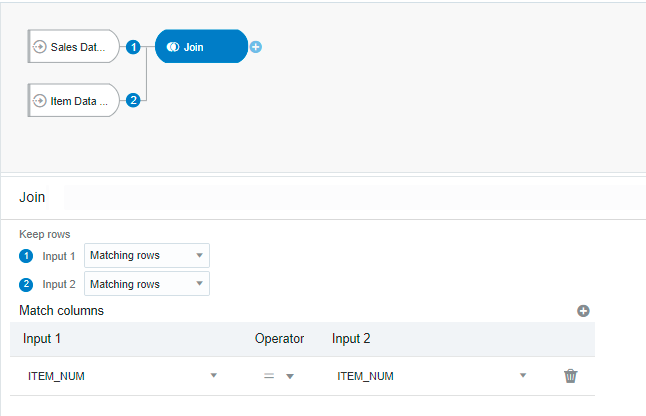646x416 pixels.
Task: Click the Input 2 badge under Keep rows
Action: [26, 284]
